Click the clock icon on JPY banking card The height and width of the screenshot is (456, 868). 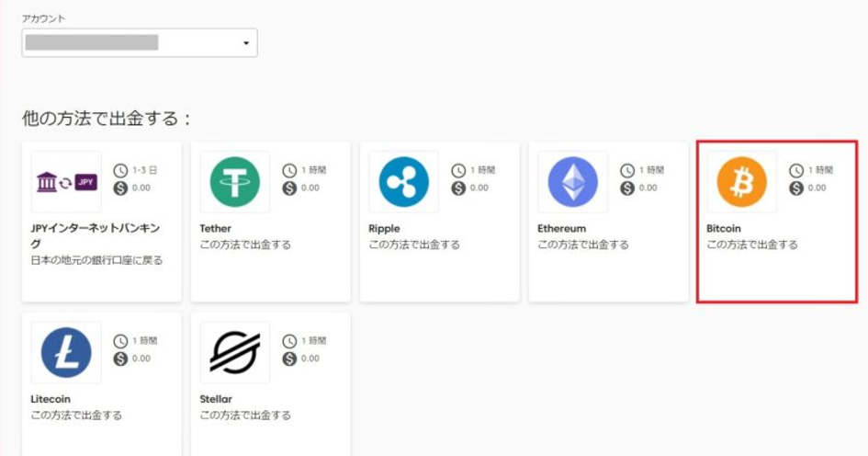coord(120,171)
